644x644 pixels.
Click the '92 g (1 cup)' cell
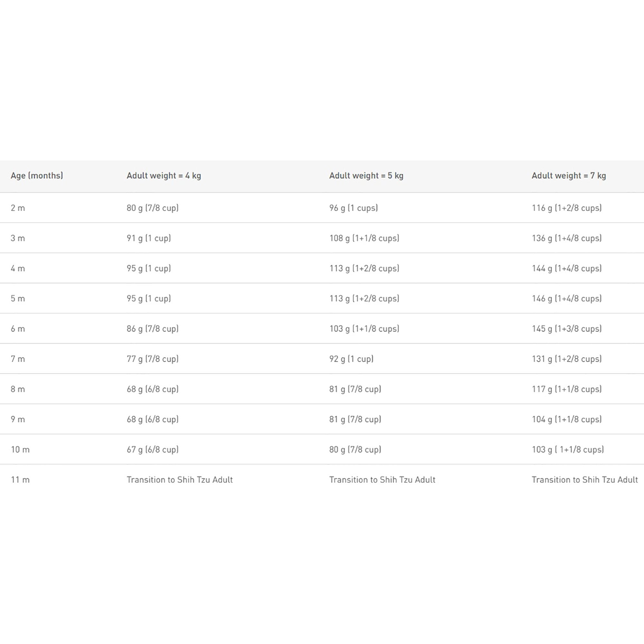tap(351, 359)
